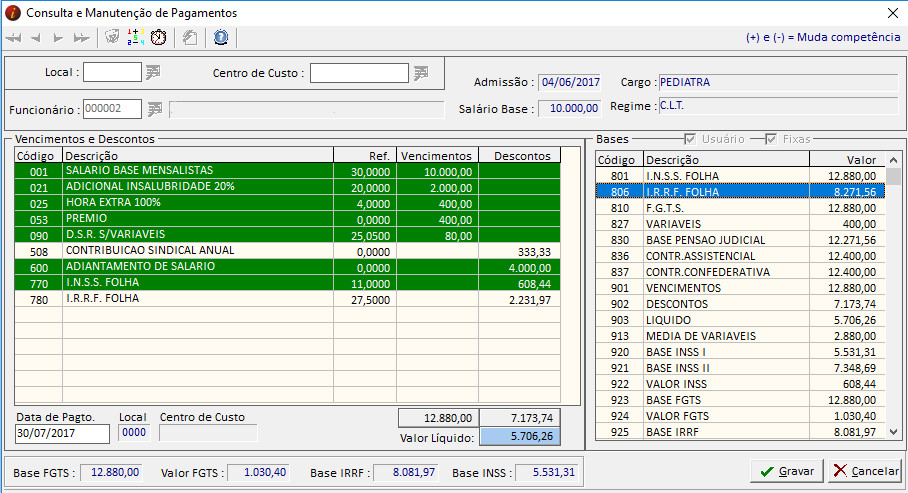This screenshot has height=493, width=908.
Task: Select base row CONTR.ASSISTENCIAL
Action: (740, 255)
